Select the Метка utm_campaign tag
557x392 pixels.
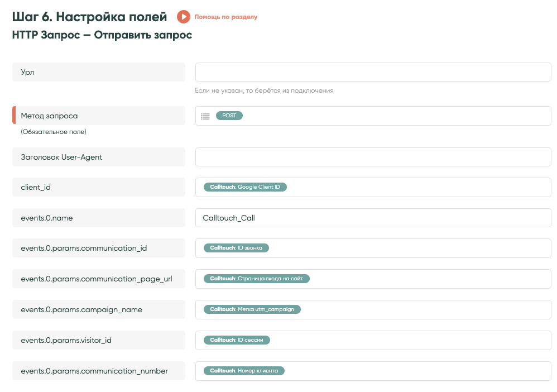coord(251,309)
